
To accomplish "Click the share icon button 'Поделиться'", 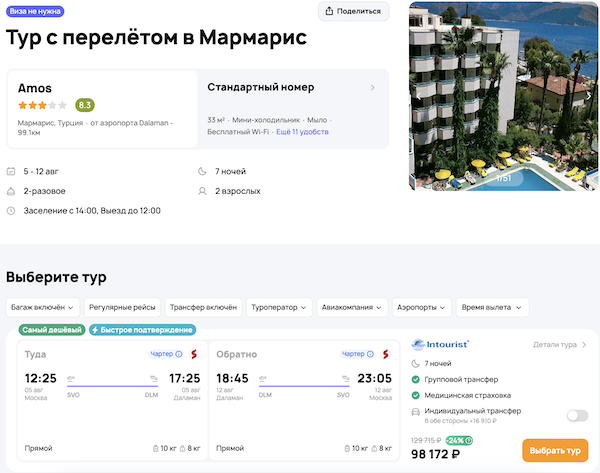I will coord(353,11).
